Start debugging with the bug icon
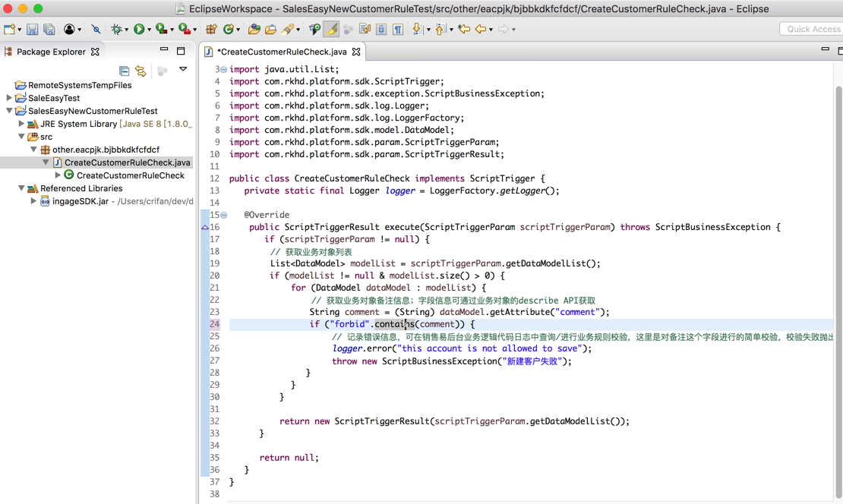Screen dimensions: 843x504 [x=116, y=30]
